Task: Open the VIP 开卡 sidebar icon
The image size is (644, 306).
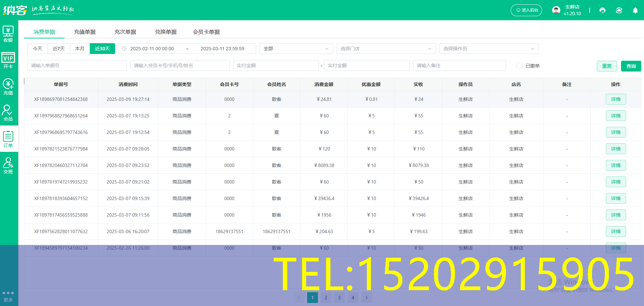Action: tap(8, 60)
